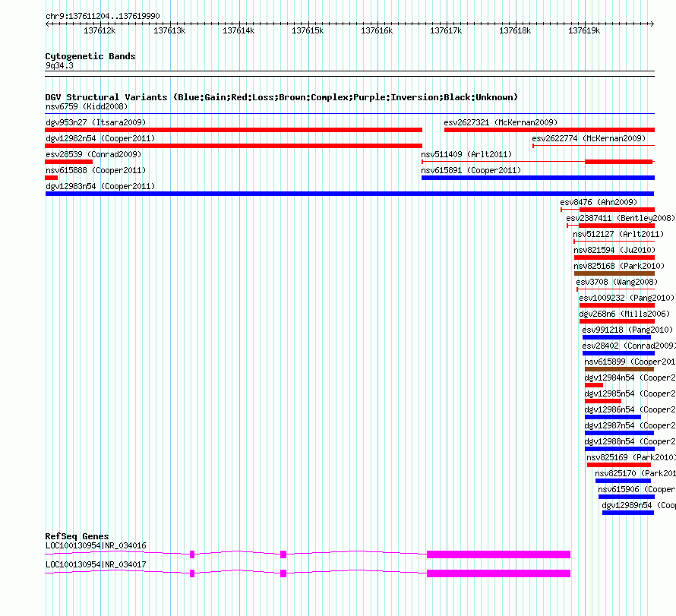Open the nsv825169 (Park2010) label
The height and width of the screenshot is (616, 676).
[x=631, y=457]
